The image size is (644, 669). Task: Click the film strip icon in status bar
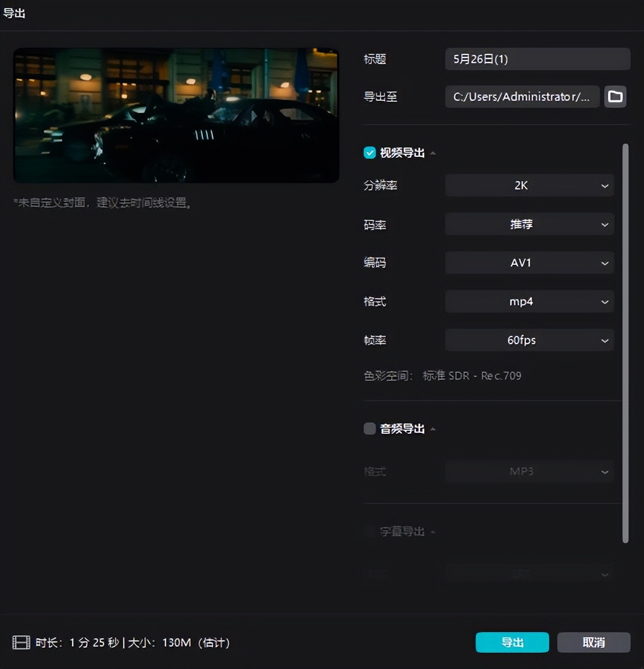click(x=20, y=643)
